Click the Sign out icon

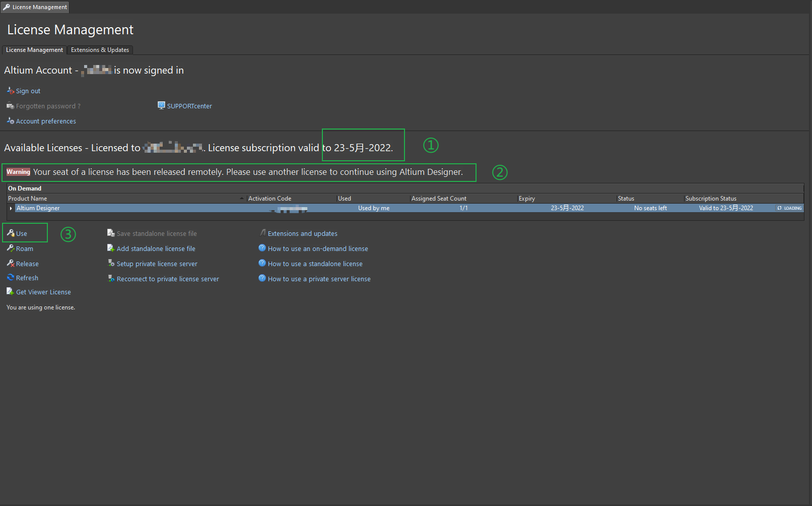(x=10, y=91)
